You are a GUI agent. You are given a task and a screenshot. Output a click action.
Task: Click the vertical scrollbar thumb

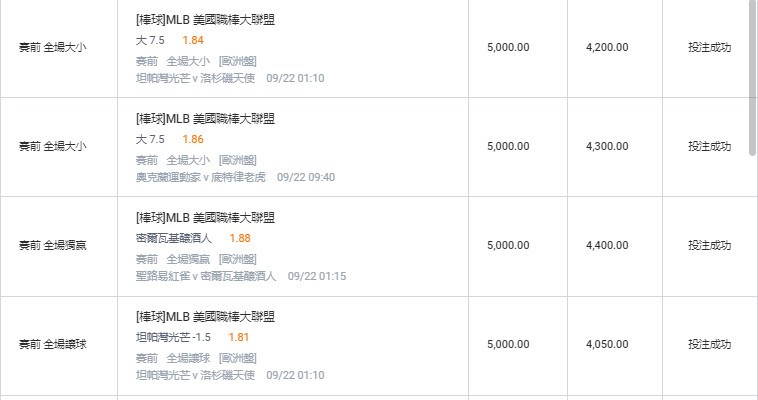pos(752,77)
